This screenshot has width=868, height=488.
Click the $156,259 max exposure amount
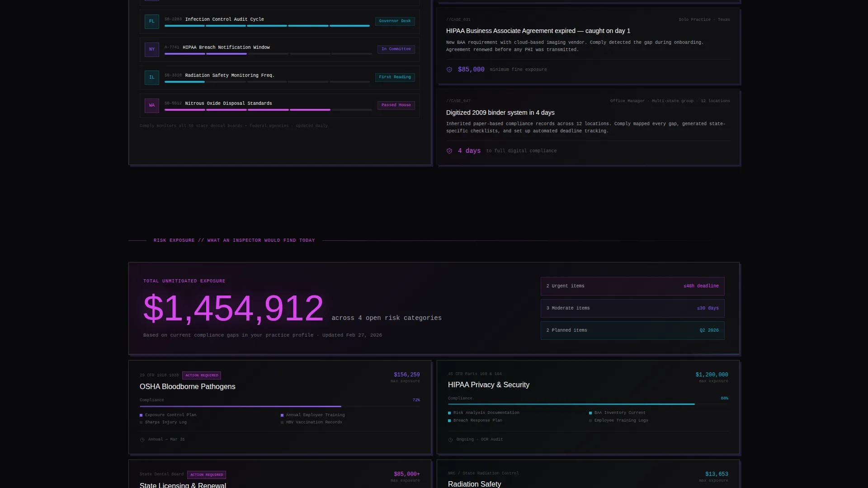[x=406, y=375]
